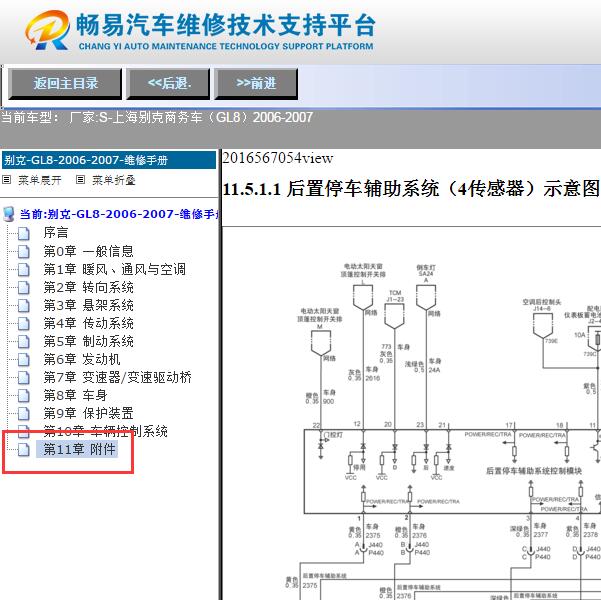Viewport: 601px width, 600px height.
Task: Click the heading 11.5.1.1 后置停车辅助系统 示意图
Action: point(411,189)
